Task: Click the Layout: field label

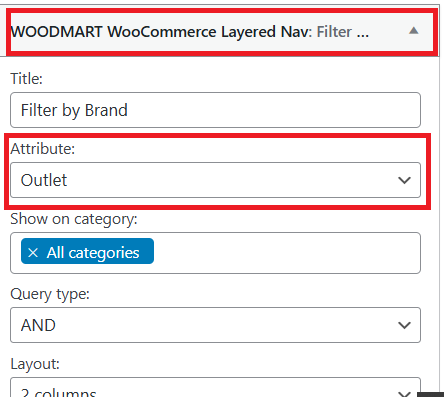Action: click(35, 364)
